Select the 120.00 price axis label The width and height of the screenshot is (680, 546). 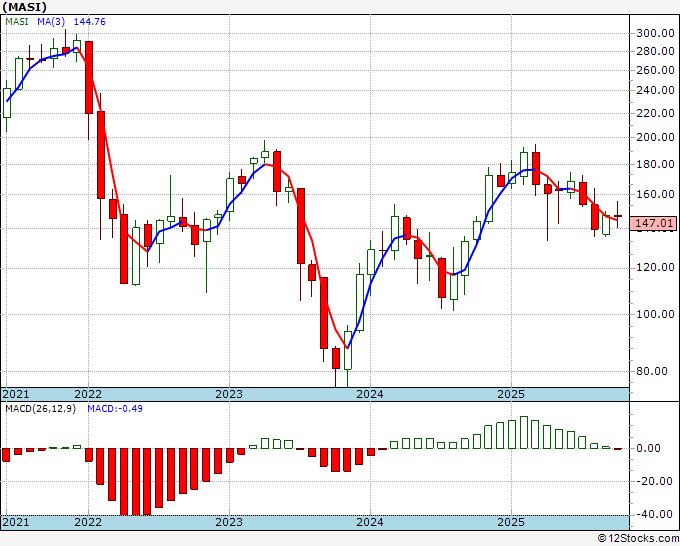point(655,268)
